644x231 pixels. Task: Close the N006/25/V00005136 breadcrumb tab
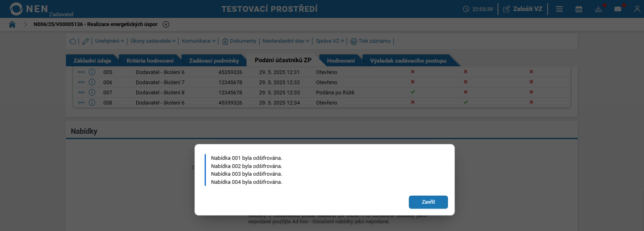point(166,24)
